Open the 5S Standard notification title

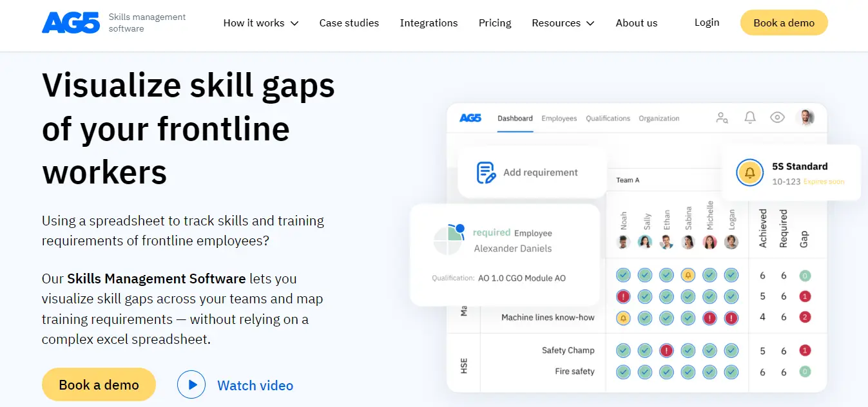pos(800,166)
